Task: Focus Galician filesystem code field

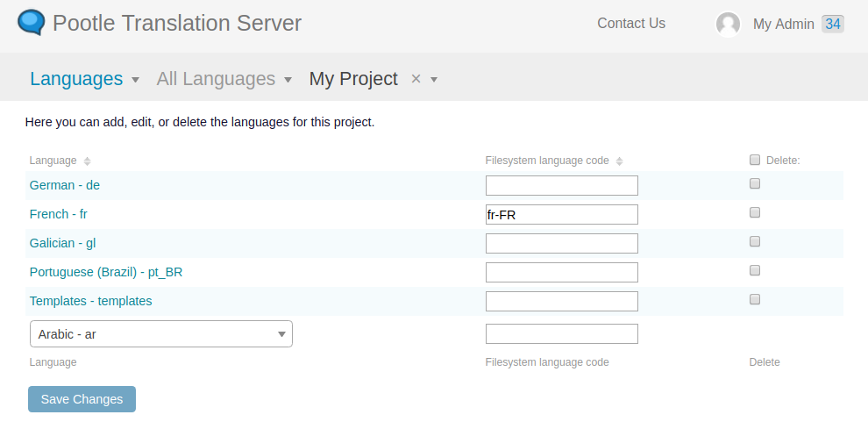Action: 562,243
